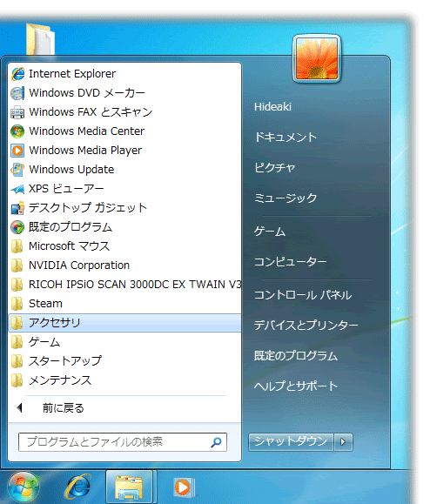
Task: Open ヘルプとサポート
Action: pos(296,386)
